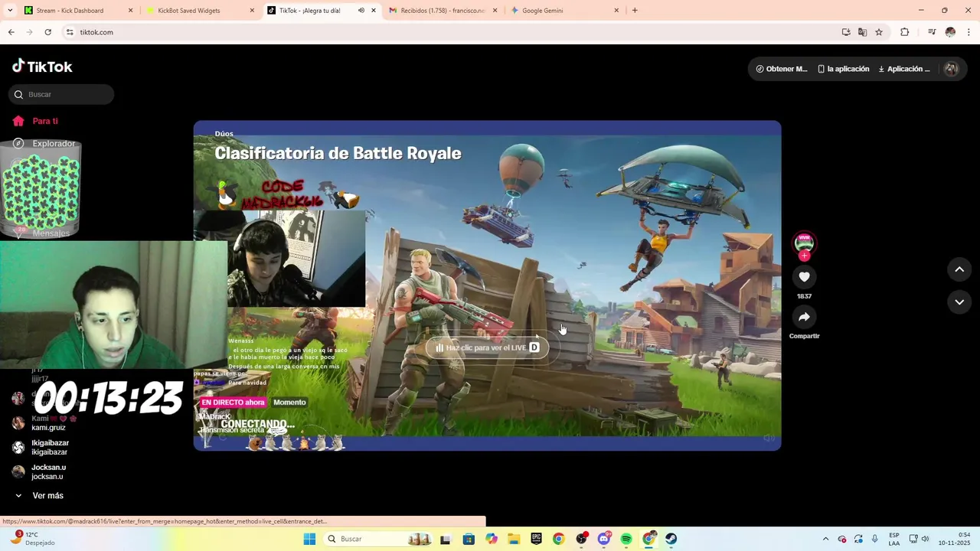The image size is (980, 551).
Task: Go back in browser history
Action: coord(11,32)
